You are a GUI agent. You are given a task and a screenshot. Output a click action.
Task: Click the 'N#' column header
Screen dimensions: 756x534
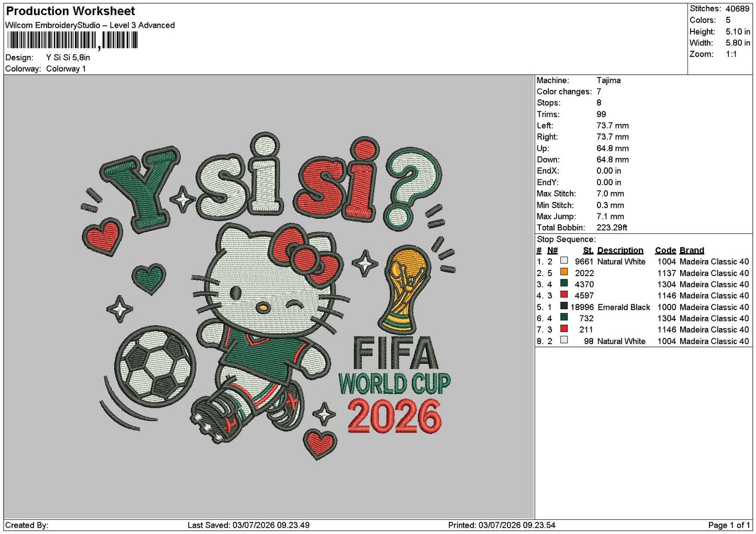coord(552,251)
